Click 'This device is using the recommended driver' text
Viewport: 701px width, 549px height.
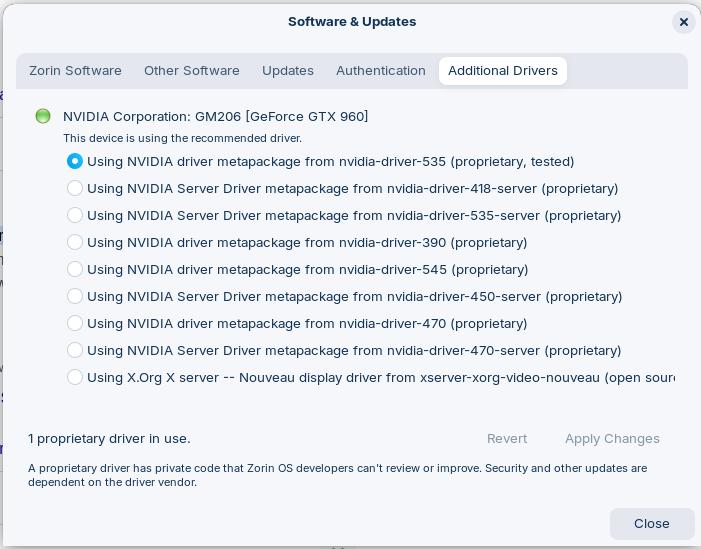[182, 138]
